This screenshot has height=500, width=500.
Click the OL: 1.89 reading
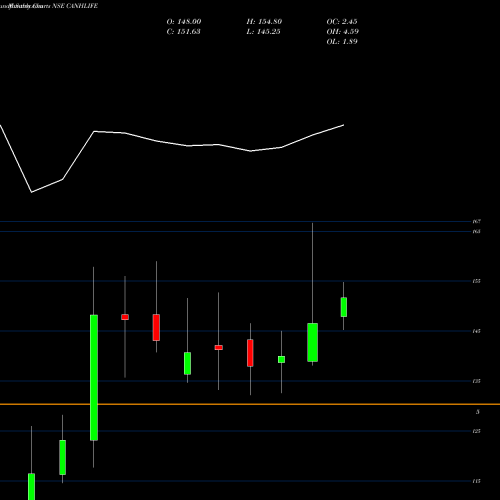click(x=342, y=42)
